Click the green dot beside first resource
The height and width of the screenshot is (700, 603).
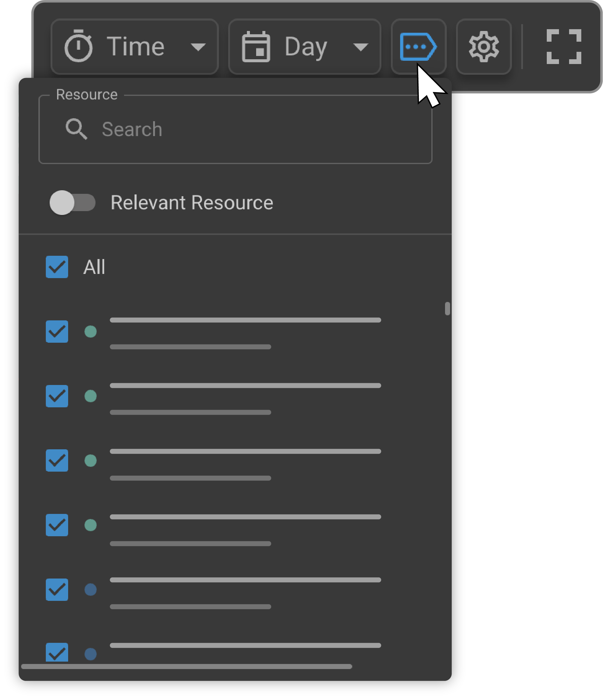[90, 332]
